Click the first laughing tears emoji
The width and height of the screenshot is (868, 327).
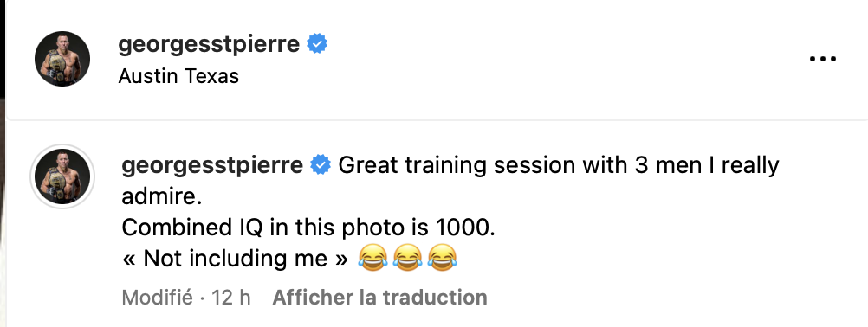click(x=372, y=259)
